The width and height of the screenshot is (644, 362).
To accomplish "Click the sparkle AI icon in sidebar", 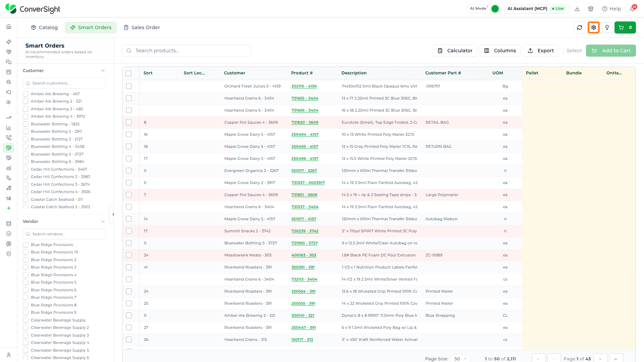I will coord(9,42).
